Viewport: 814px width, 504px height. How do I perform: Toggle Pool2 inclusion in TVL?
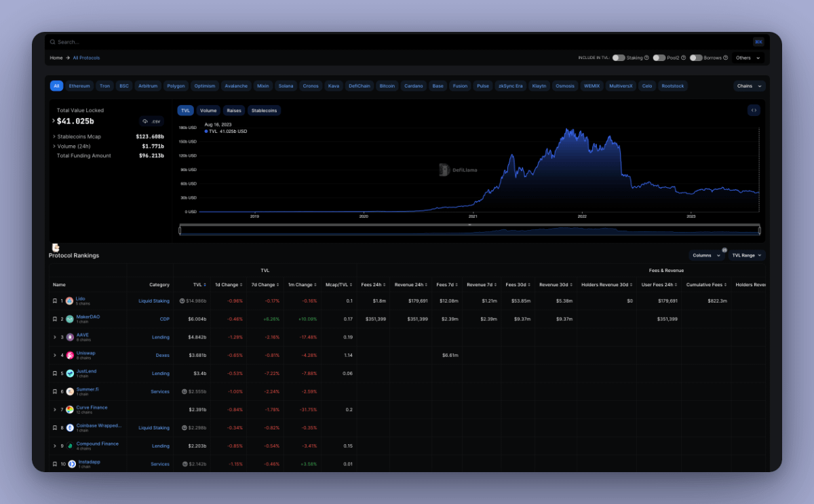tap(659, 58)
